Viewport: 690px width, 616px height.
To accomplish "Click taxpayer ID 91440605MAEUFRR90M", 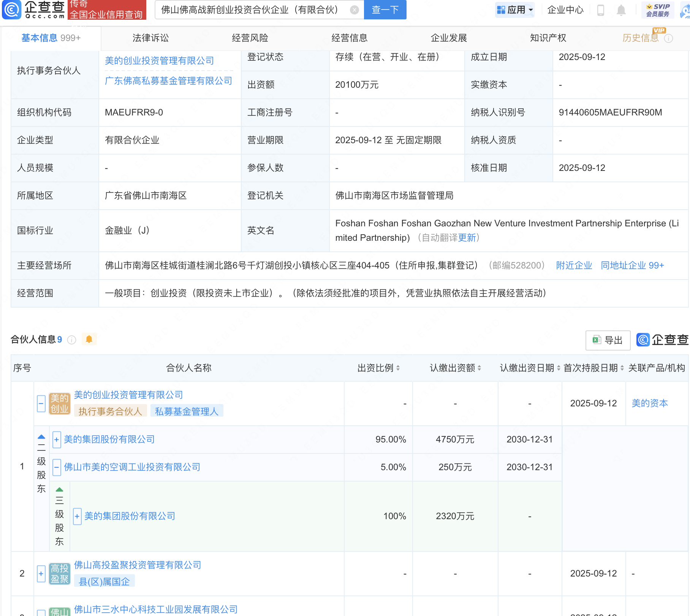I will tap(610, 112).
